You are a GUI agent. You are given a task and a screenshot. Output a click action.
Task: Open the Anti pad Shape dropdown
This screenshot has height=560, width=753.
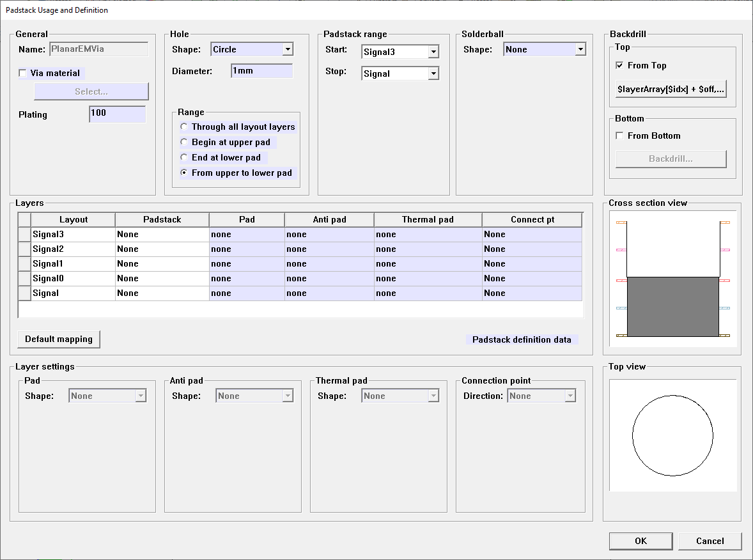tap(288, 395)
